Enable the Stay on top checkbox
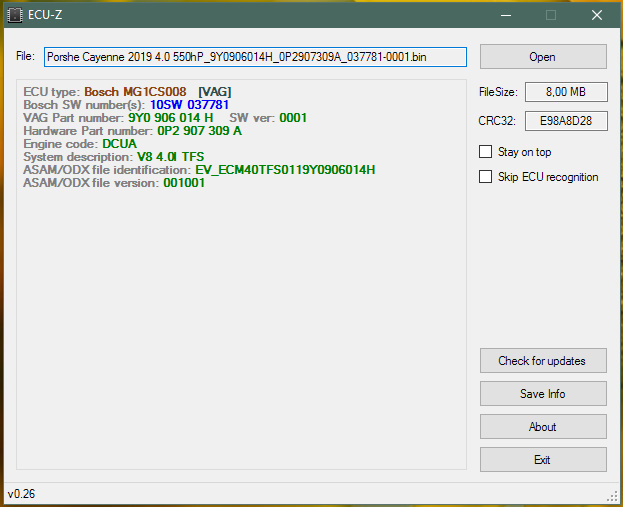Image resolution: width=623 pixels, height=507 pixels. 486,152
